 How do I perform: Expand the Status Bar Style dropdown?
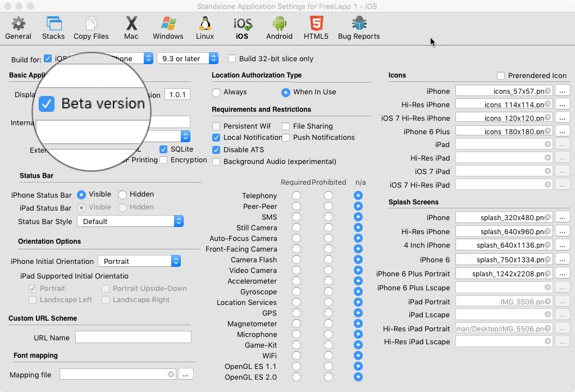tap(130, 221)
